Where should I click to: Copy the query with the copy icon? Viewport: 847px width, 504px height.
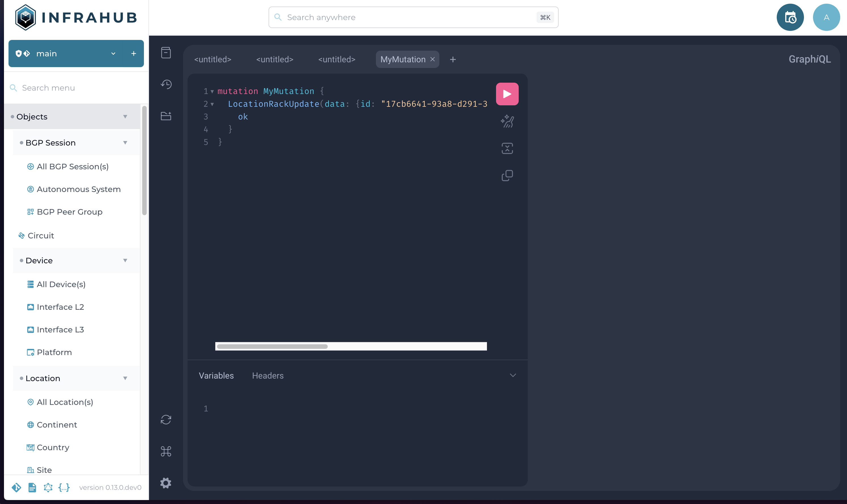pyautogui.click(x=507, y=175)
